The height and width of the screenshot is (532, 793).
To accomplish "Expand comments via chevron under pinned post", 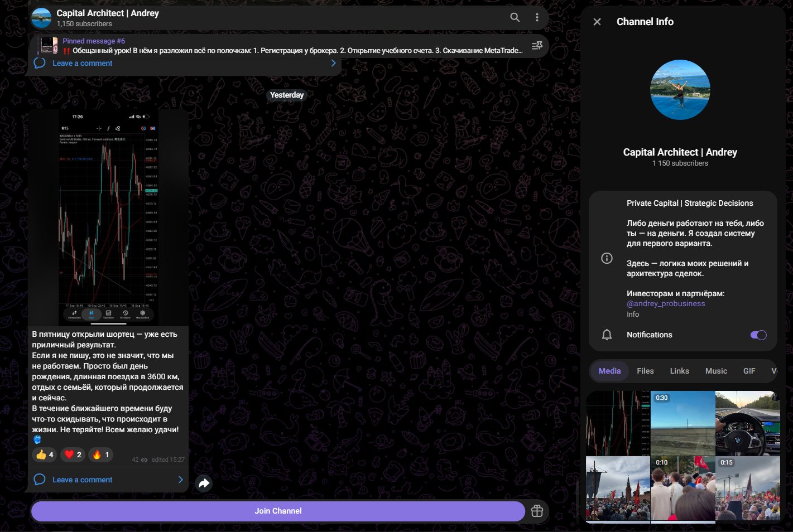I will pyautogui.click(x=334, y=63).
